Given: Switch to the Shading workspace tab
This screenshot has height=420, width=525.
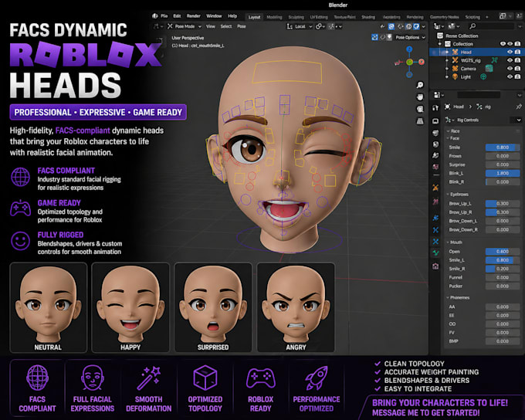Looking at the screenshot, I should coord(368,17).
